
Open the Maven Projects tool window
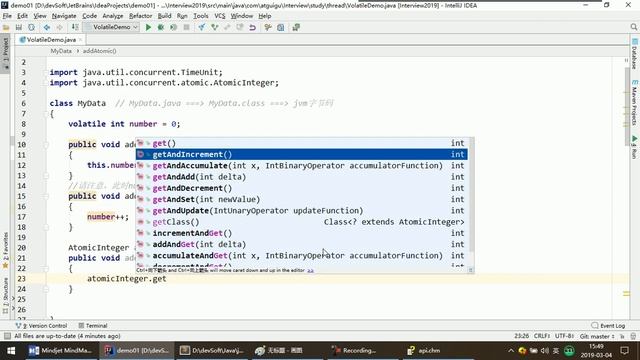[x=634, y=103]
